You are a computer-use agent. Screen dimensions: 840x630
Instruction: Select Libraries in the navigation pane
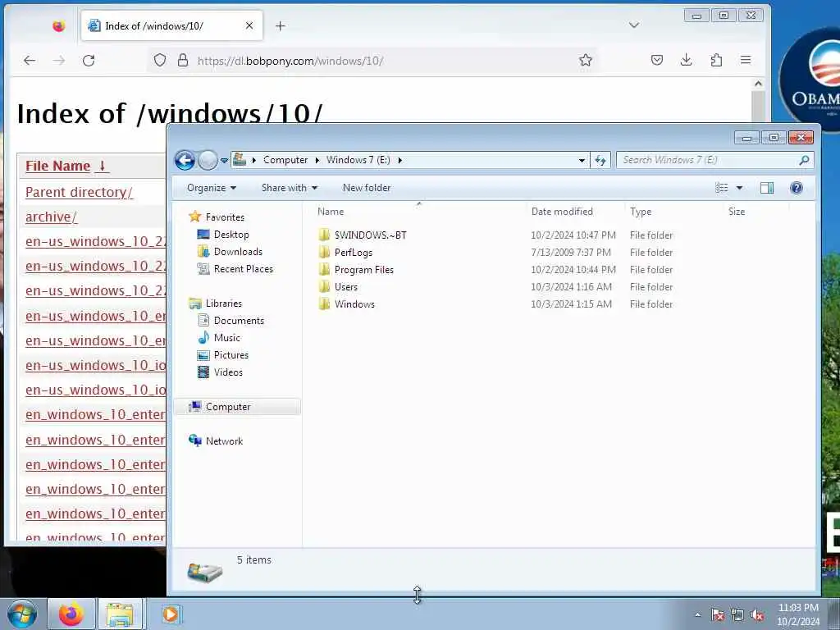click(224, 304)
